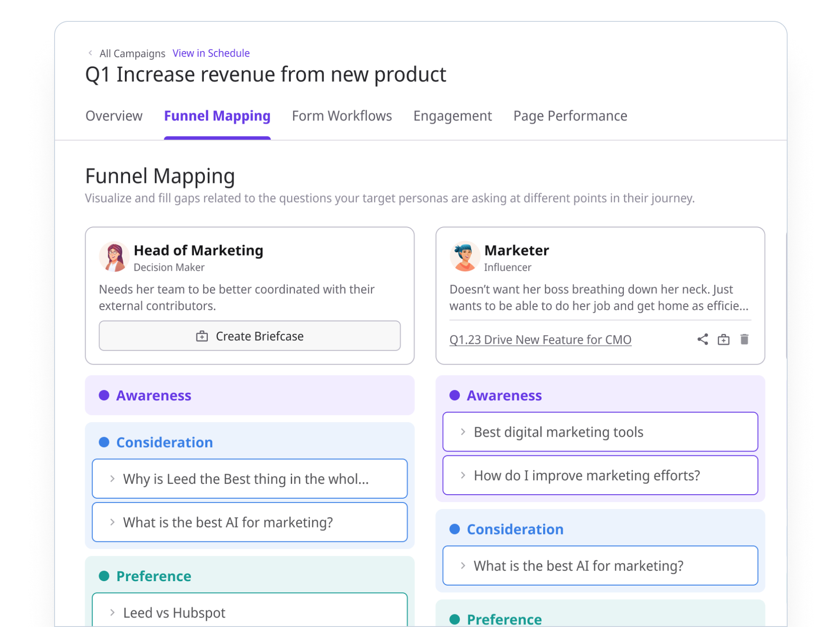Image resolution: width=840 pixels, height=627 pixels.
Task: Switch to the Form Workflows tab
Action: [x=342, y=116]
